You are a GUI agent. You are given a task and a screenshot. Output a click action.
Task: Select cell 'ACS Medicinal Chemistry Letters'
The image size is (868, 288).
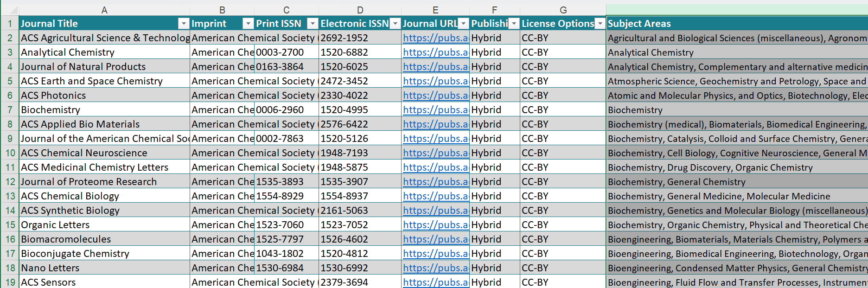click(104, 167)
